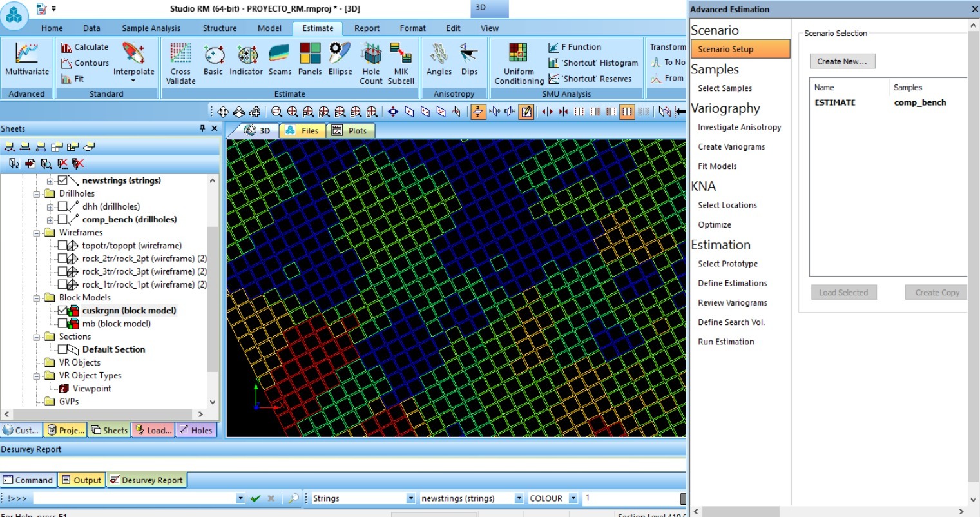This screenshot has width=980, height=517.
Task: Click Run Estimation step
Action: pos(725,342)
